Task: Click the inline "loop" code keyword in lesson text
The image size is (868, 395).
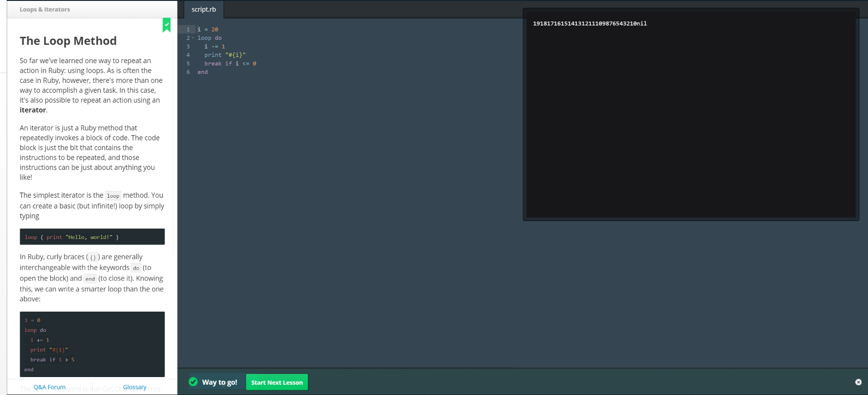Action: pos(113,196)
